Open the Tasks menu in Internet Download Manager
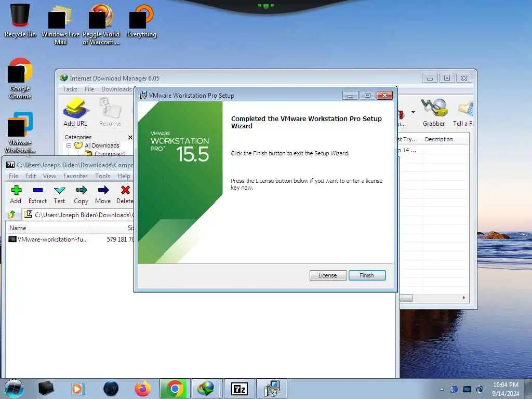The image size is (532, 399). [70, 89]
